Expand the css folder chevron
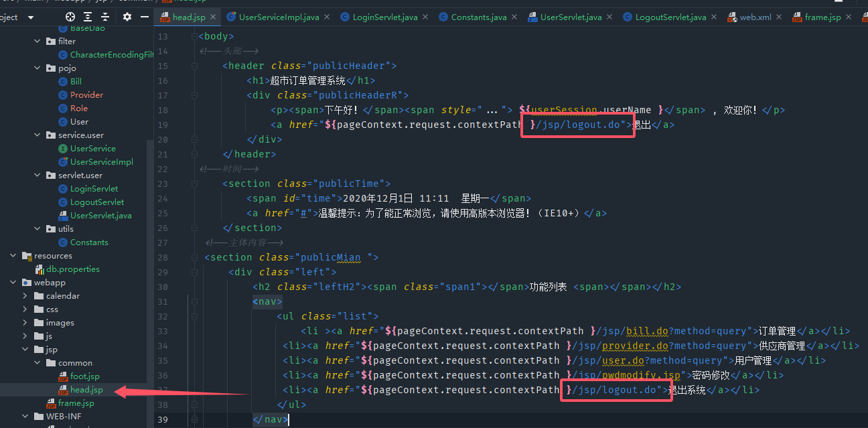This screenshot has height=428, width=868. [25, 309]
